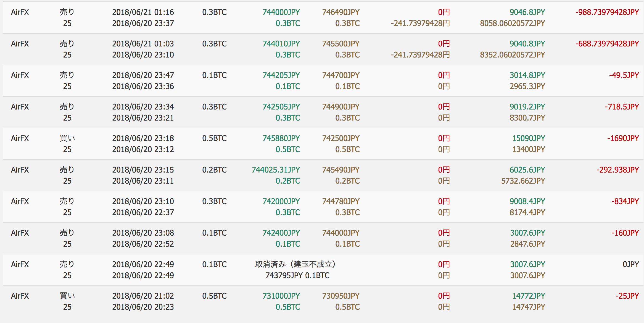Select the 0.2BTC amount in the 23:15 row
Viewport: 644px width, 323px height.
coord(214,170)
